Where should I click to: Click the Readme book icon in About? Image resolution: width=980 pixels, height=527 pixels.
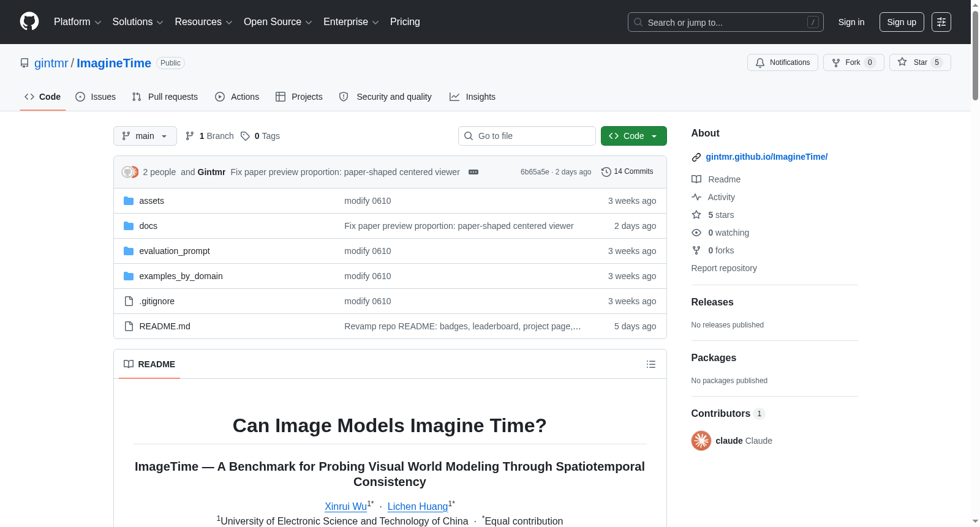(696, 179)
